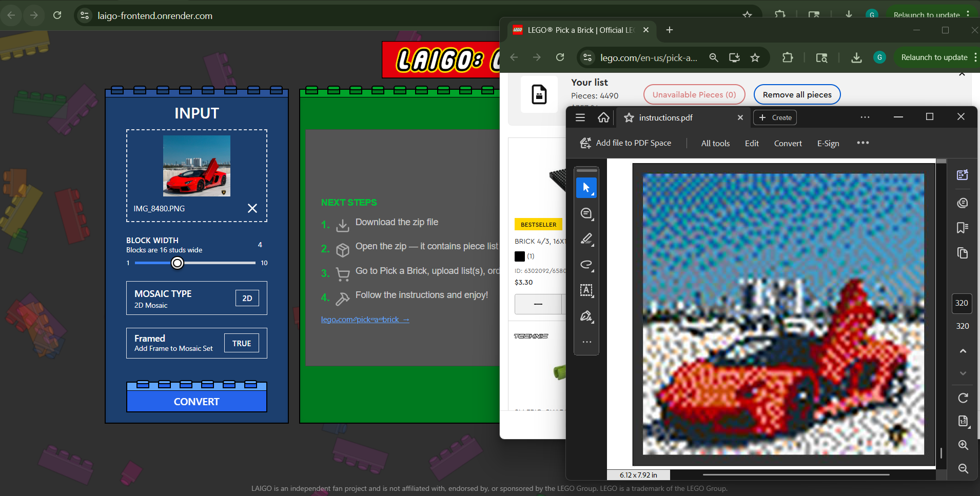This screenshot has width=980, height=496.
Task: Collapse the Your list panel chevron
Action: (962, 74)
